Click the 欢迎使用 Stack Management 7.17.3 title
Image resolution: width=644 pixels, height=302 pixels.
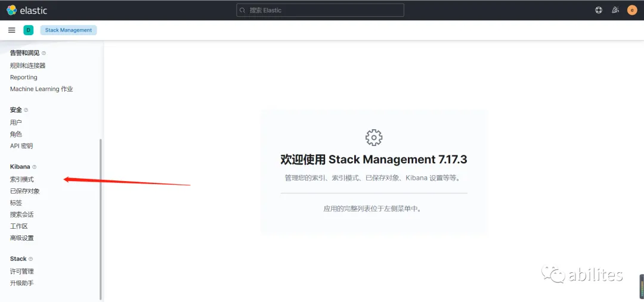coord(374,160)
